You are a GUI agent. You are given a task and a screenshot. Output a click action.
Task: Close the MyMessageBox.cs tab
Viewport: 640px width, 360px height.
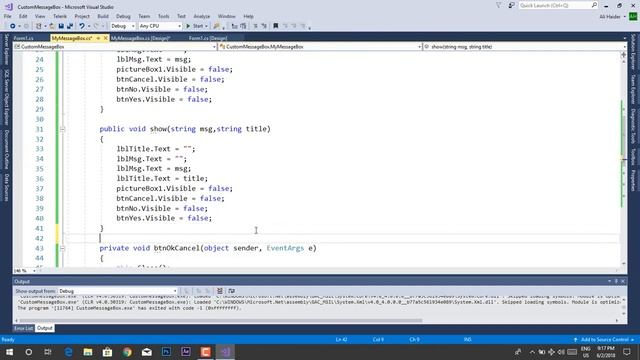click(x=105, y=38)
